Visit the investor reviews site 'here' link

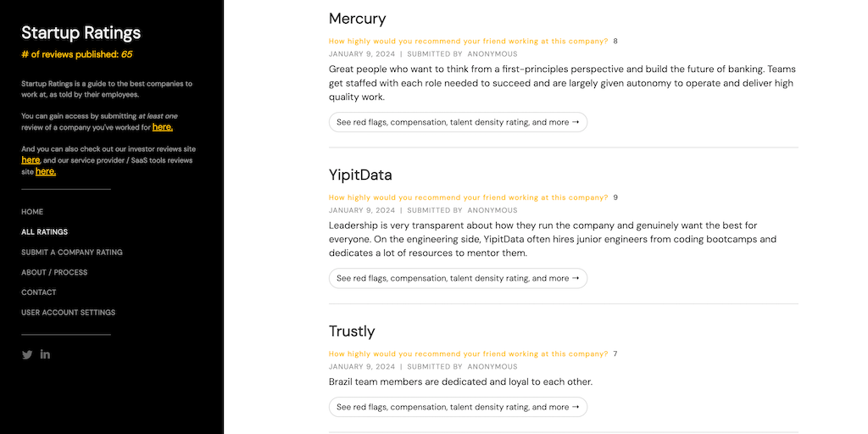tap(31, 159)
